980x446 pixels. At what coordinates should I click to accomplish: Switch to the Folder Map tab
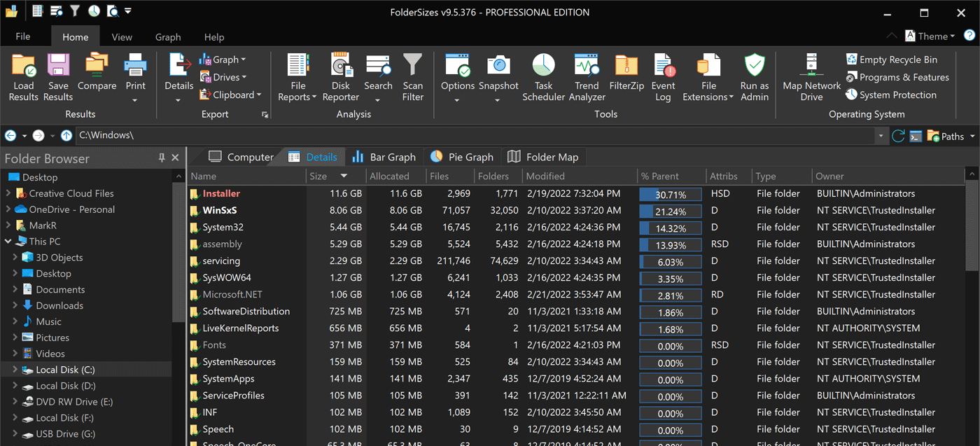[x=543, y=157]
